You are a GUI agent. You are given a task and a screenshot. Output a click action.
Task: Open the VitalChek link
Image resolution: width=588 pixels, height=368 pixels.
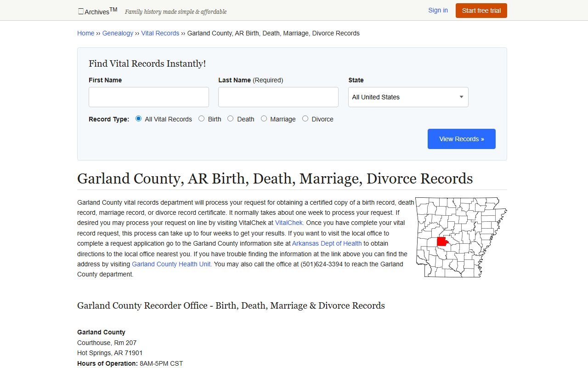[289, 223]
